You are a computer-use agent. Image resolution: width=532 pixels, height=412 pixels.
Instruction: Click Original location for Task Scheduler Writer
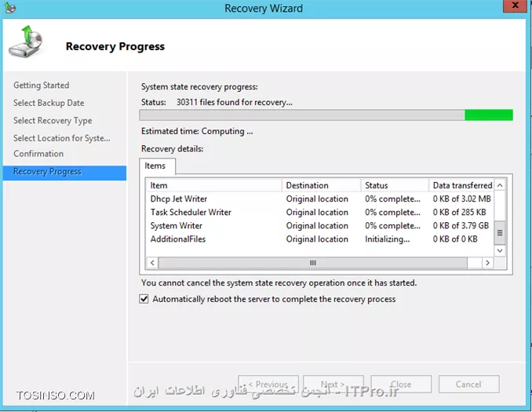317,212
